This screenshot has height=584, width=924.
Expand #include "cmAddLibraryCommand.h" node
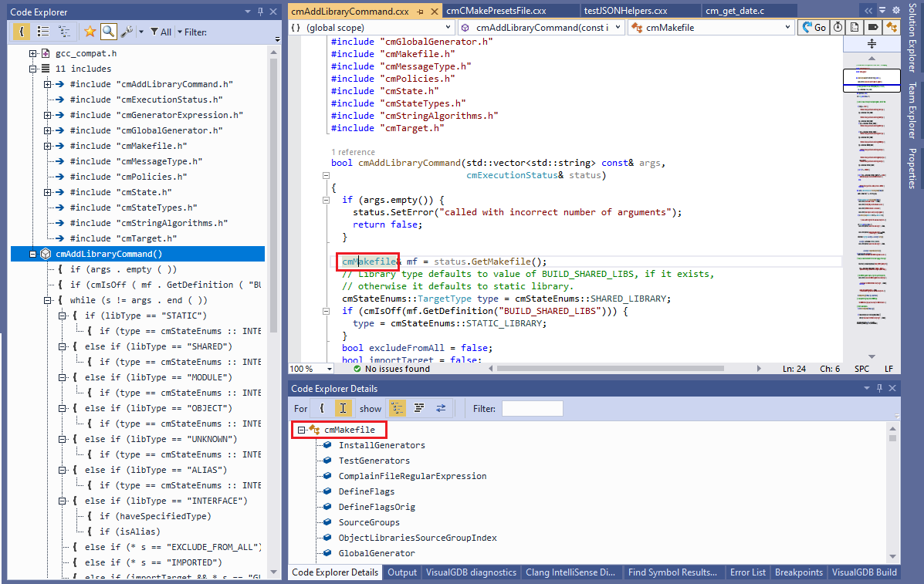47,84
